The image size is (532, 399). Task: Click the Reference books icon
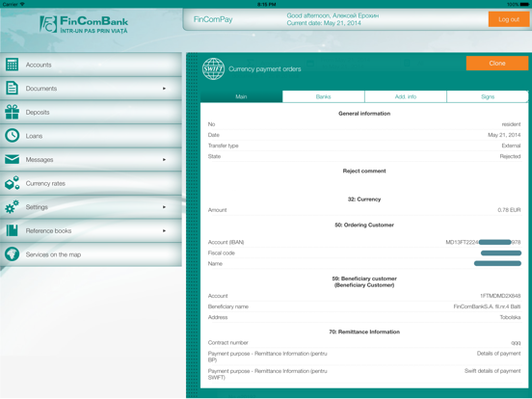12,230
